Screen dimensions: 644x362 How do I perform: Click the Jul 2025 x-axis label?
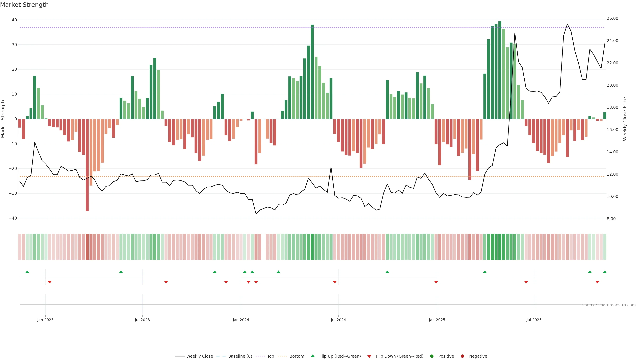pyautogui.click(x=534, y=320)
